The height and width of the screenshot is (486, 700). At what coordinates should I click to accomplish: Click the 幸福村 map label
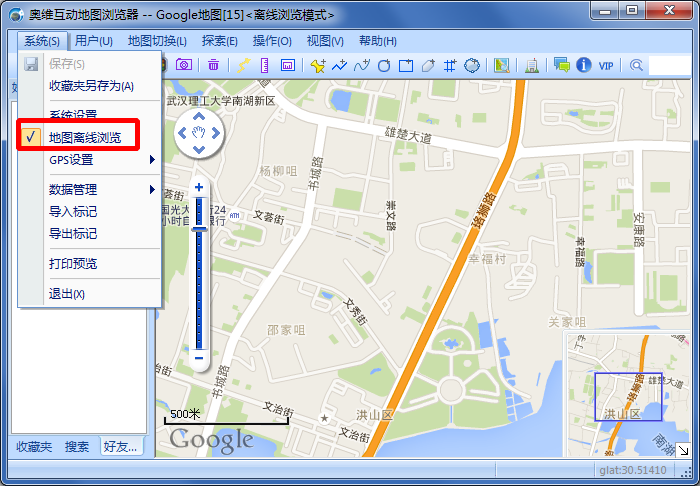[487, 258]
